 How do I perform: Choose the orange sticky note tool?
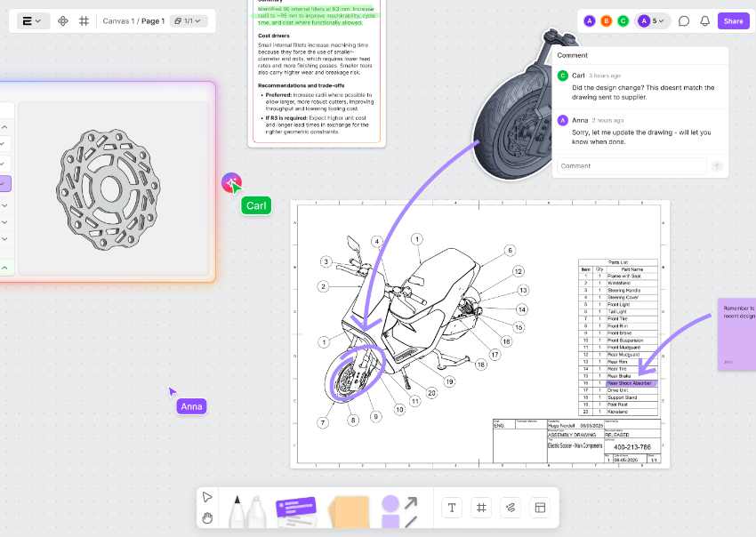pos(349,511)
